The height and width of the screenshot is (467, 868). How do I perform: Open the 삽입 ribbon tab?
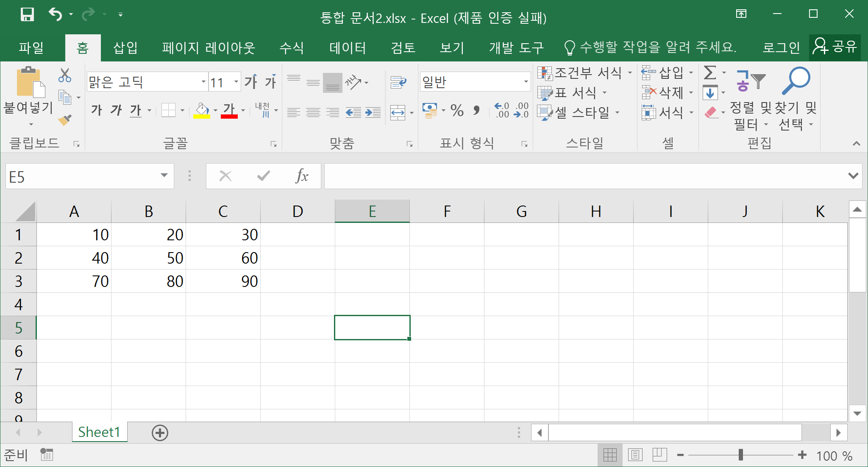click(125, 47)
